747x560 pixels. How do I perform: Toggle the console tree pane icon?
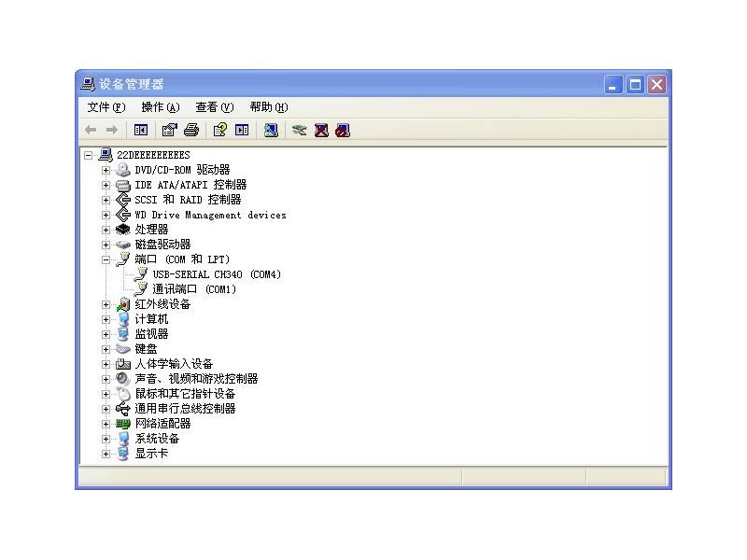coord(141,131)
